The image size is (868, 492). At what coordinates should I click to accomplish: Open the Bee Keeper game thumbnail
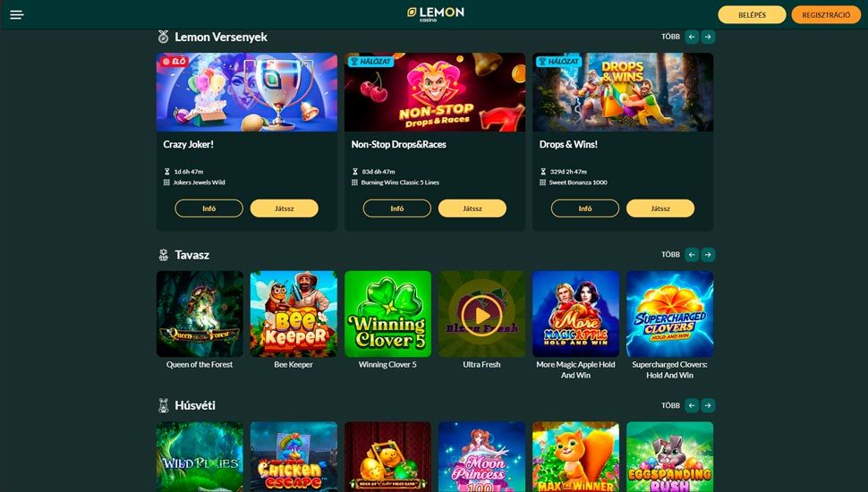point(294,314)
